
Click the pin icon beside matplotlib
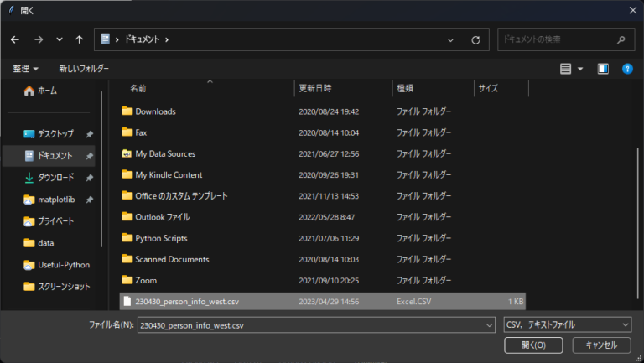[89, 200]
